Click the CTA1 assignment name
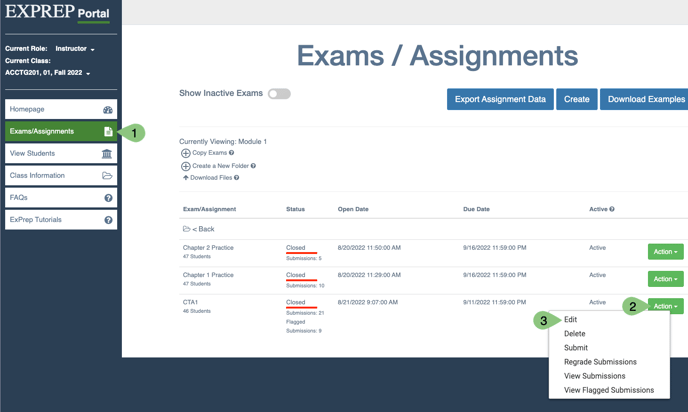 (x=190, y=302)
